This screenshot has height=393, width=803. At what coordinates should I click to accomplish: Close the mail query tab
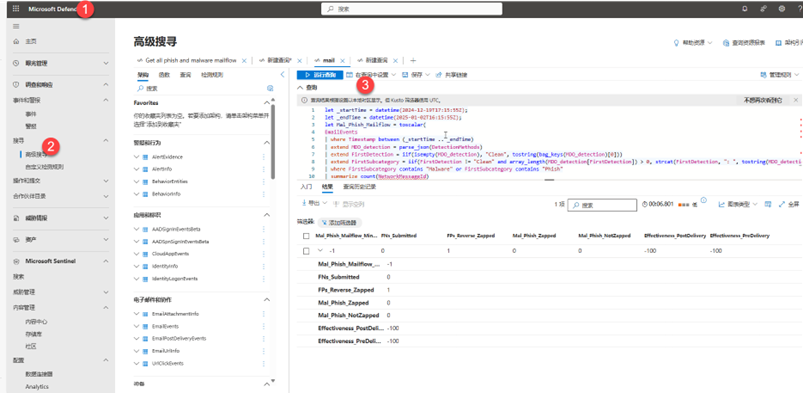pos(343,60)
